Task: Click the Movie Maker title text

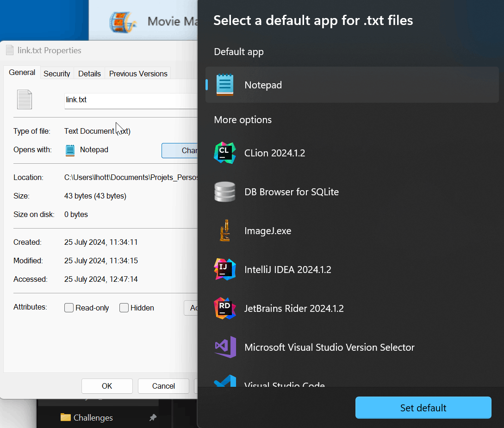Action: [173, 22]
